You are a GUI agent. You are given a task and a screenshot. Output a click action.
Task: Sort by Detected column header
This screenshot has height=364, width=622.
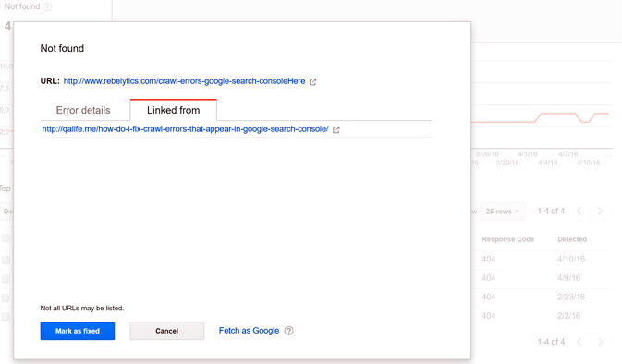click(x=572, y=239)
